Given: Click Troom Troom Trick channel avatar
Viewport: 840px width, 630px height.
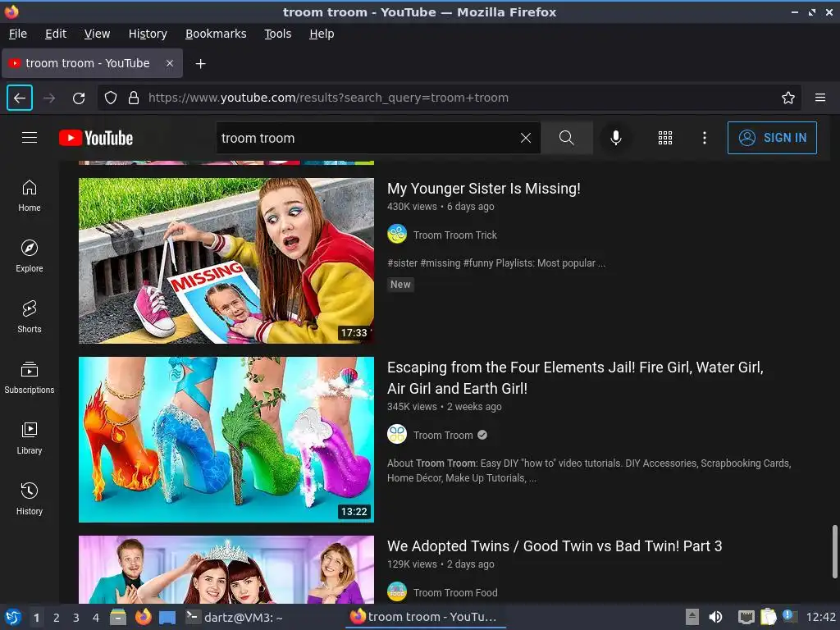Looking at the screenshot, I should coord(397,234).
